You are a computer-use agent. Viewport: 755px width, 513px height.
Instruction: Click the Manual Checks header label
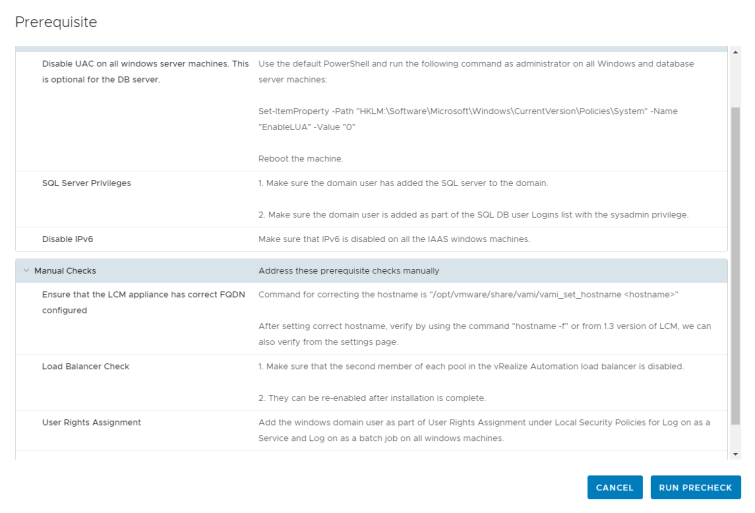pos(65,271)
